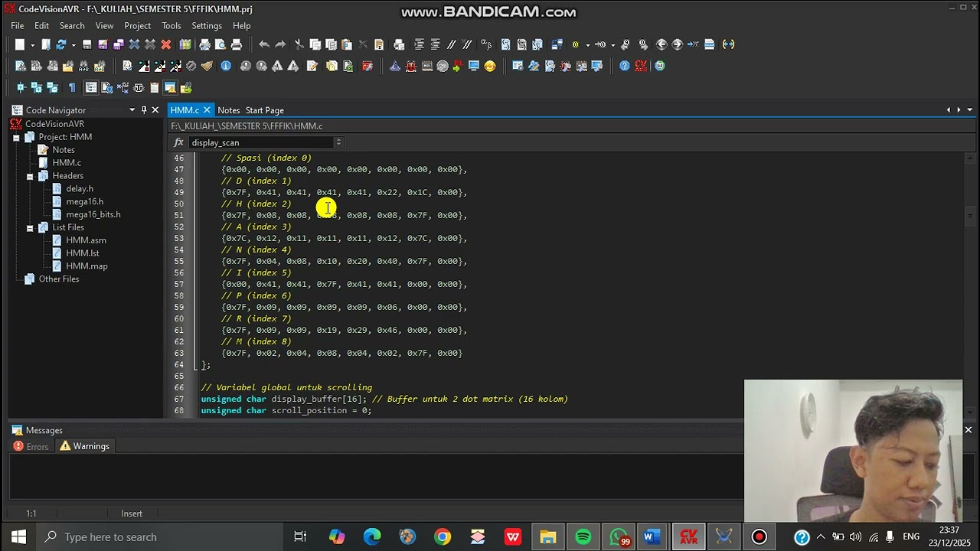980x551 pixels.
Task: Open the Project menu
Action: (x=137, y=25)
